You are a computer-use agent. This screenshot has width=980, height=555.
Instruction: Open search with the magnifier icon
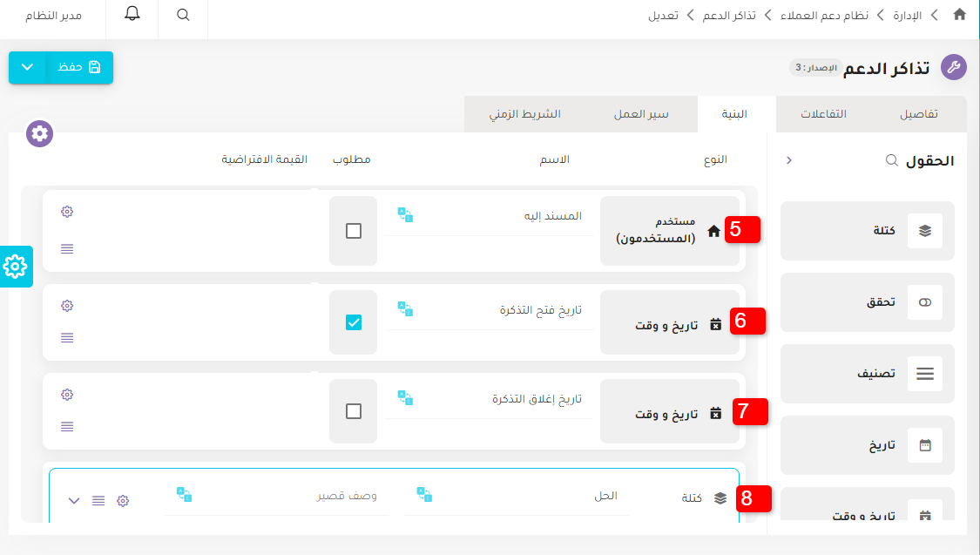pos(183,16)
